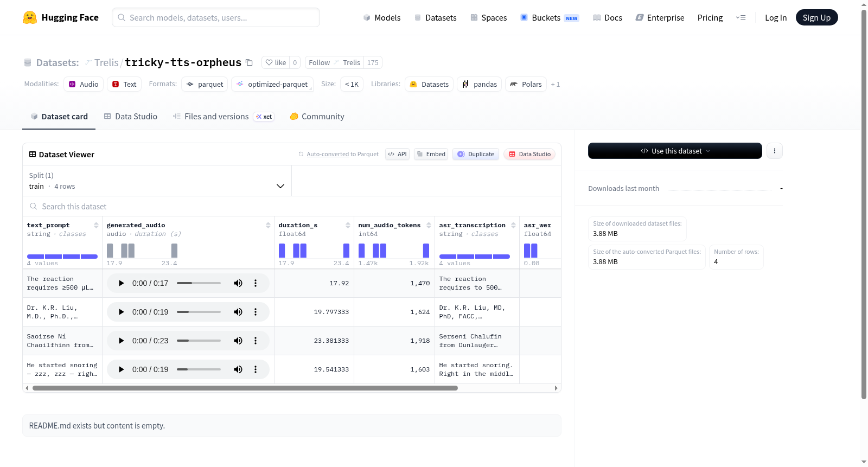
Task: Play the Dr. K.R. Liu audio row
Action: tap(122, 312)
